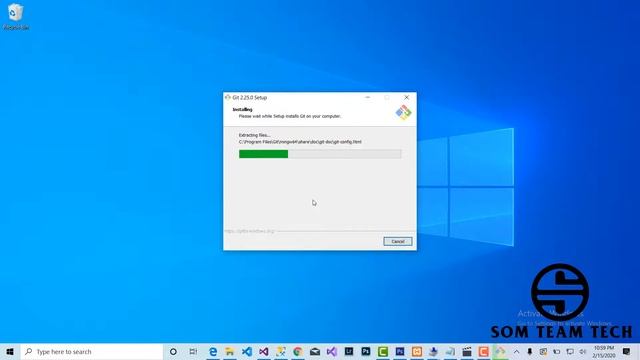Launch Microsoft Edge from the taskbar

tap(213, 351)
